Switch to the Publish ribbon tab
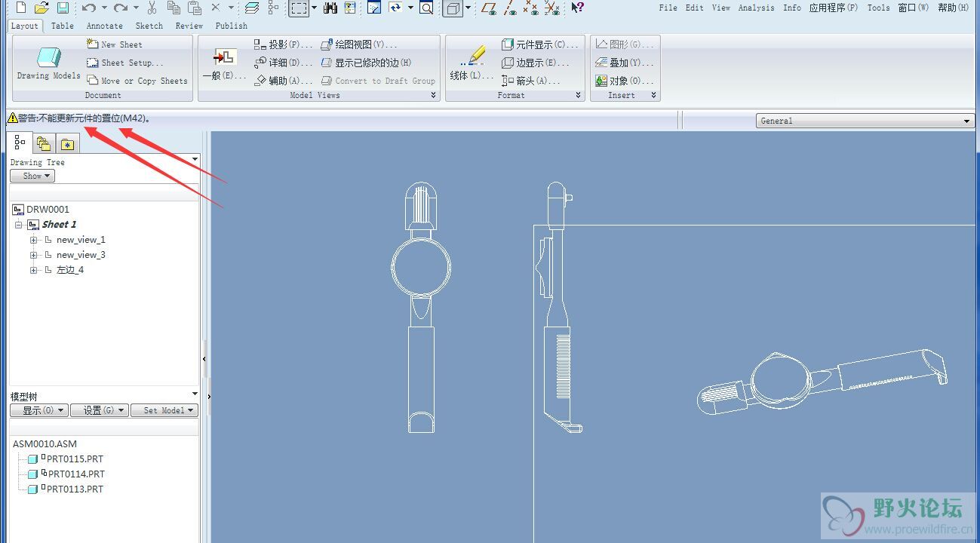 (x=231, y=26)
